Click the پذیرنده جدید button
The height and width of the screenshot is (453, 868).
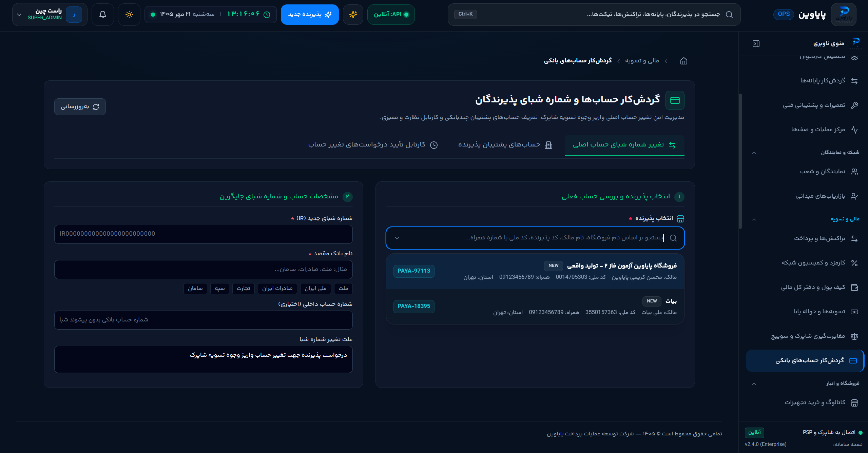pyautogui.click(x=310, y=15)
